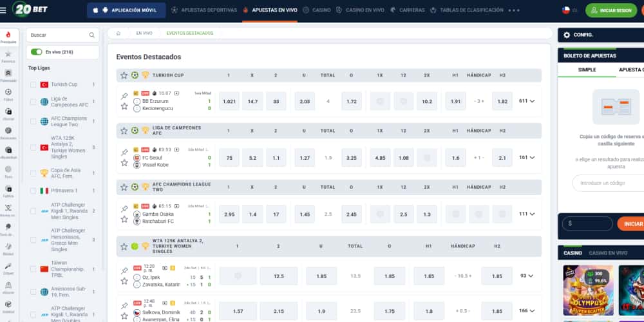This screenshot has height=322, width=644.
Task: Click the 20Bet logo
Action: [30, 9]
